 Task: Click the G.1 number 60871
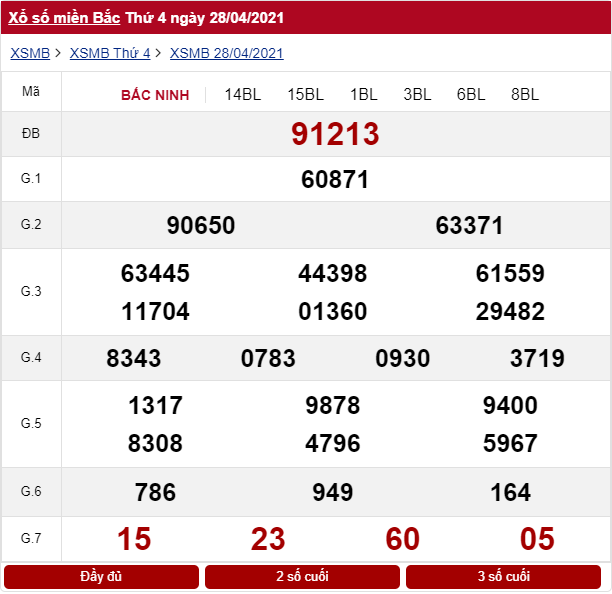pyautogui.click(x=335, y=180)
